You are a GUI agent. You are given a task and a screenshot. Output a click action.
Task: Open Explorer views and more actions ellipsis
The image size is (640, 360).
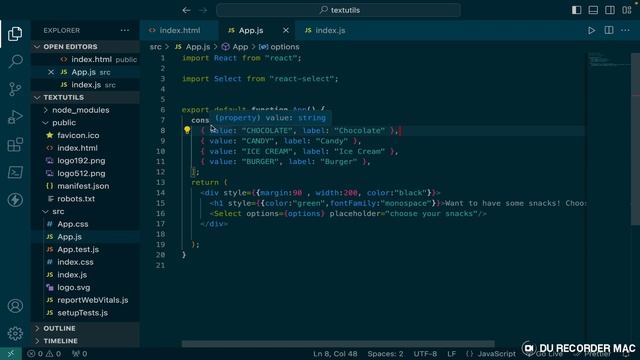click(x=125, y=30)
